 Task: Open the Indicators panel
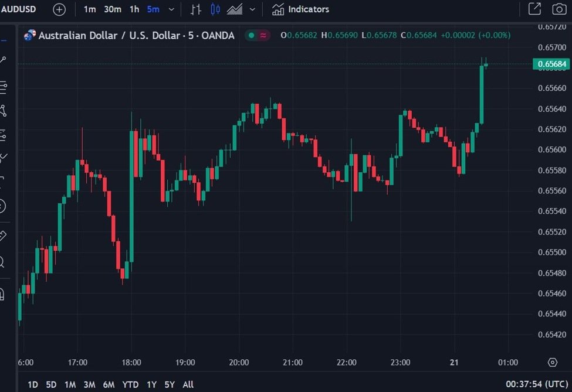[x=300, y=9]
